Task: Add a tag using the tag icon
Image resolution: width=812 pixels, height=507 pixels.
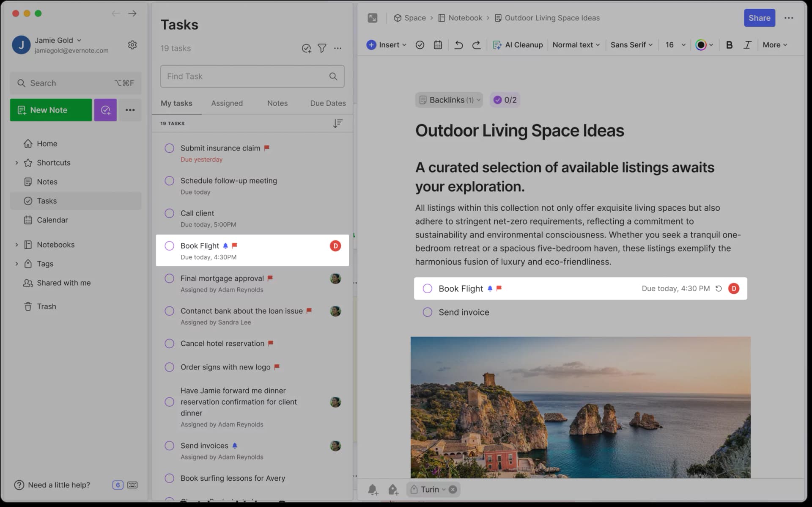Action: (393, 489)
